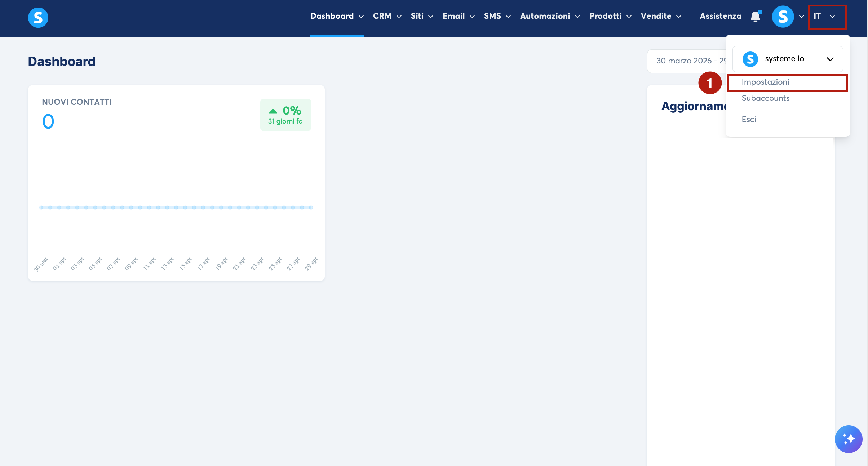This screenshot has width=868, height=466.
Task: Click the 15 apr chart axis label
Action: click(x=185, y=264)
